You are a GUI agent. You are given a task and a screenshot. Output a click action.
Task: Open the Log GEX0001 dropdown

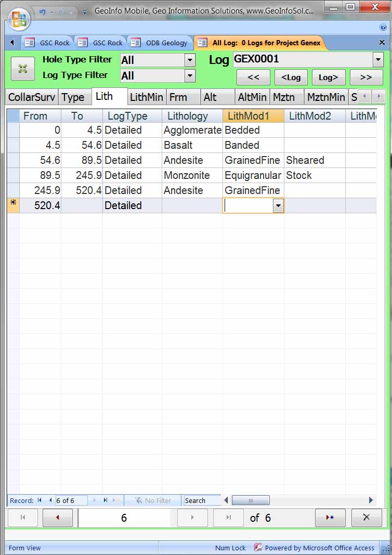point(378,60)
